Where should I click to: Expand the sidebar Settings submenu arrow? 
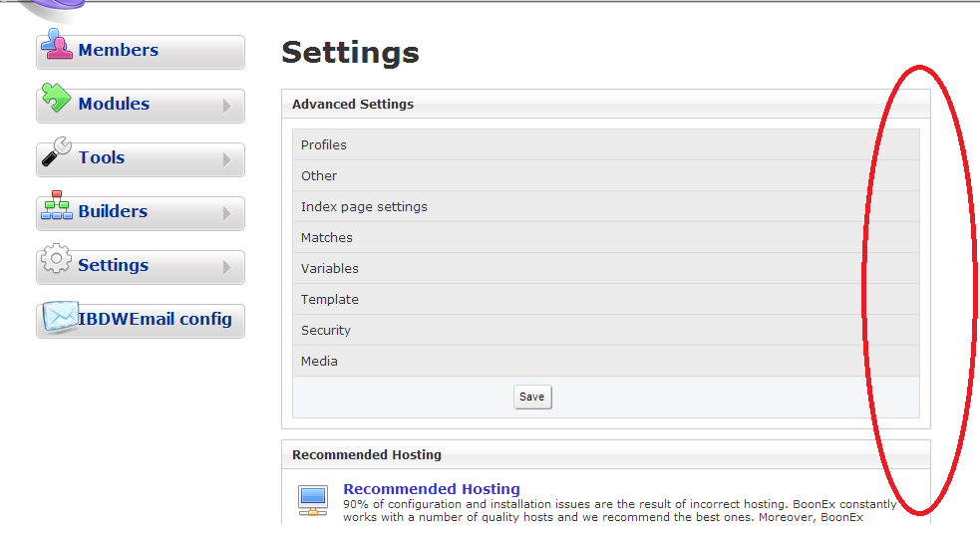227,267
